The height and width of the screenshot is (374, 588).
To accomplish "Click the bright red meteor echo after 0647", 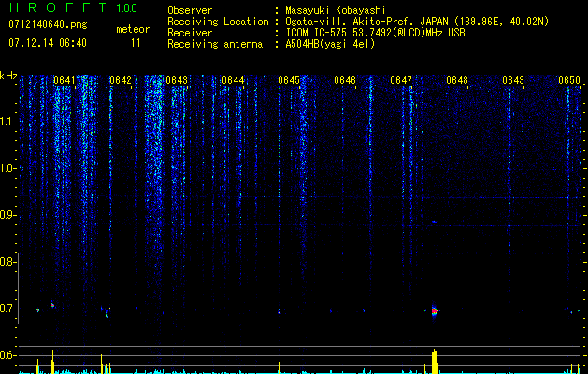I will click(x=435, y=310).
